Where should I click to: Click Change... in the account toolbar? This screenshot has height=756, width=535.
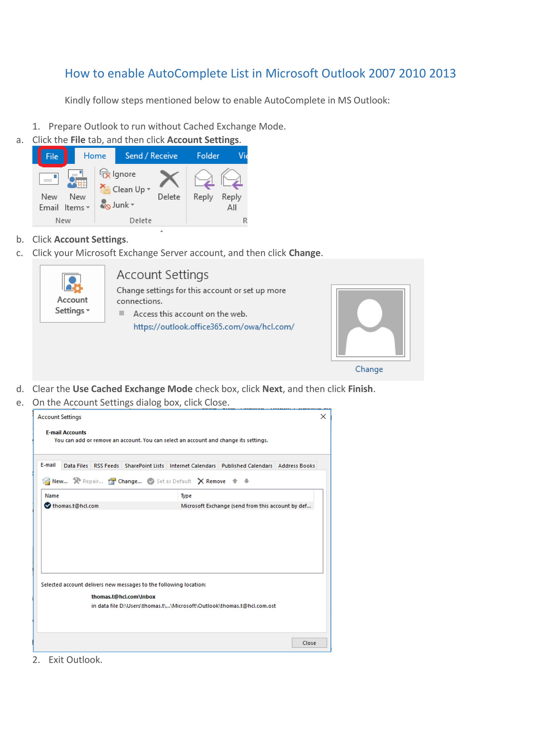pos(125,481)
